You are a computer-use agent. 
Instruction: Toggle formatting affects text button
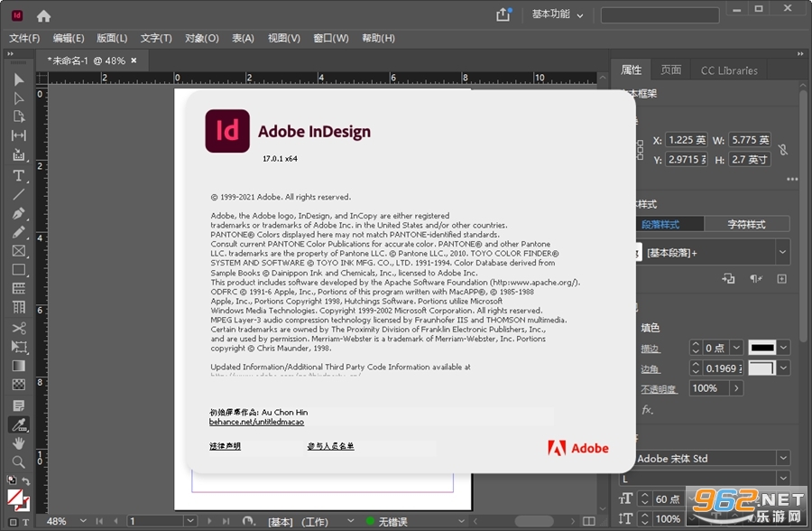25,522
